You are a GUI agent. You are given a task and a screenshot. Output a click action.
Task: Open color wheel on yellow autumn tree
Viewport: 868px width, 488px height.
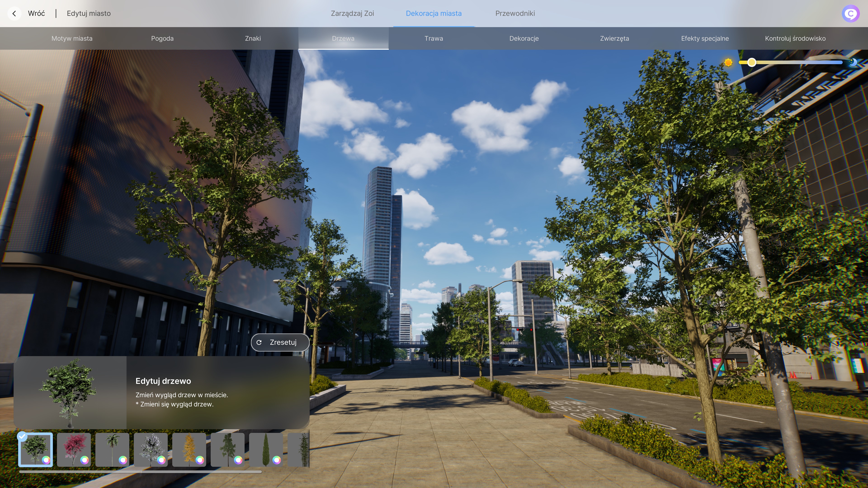coord(200,460)
